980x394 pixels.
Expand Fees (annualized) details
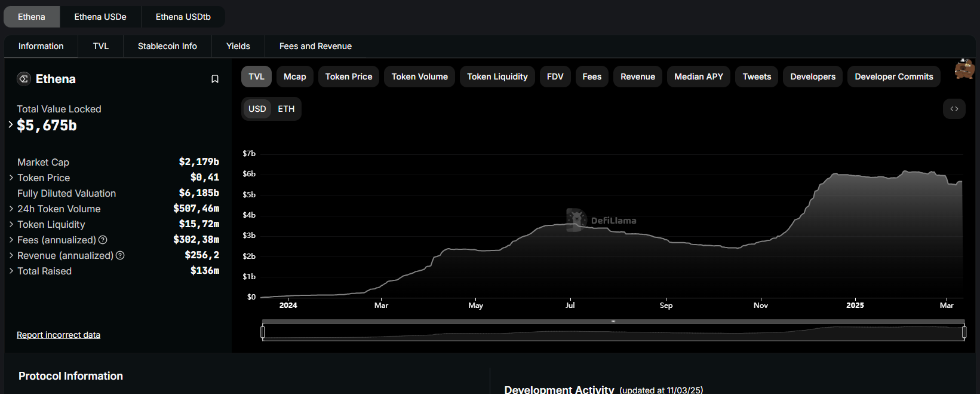point(11,240)
